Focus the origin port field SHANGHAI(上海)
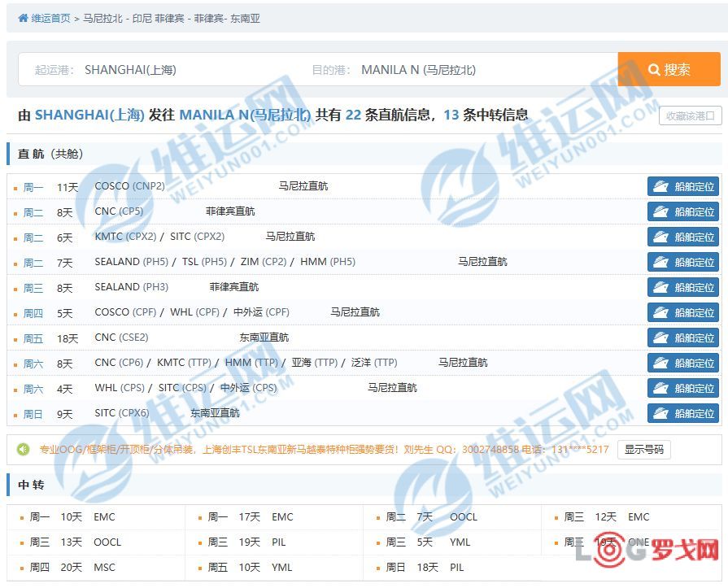 [x=187, y=70]
